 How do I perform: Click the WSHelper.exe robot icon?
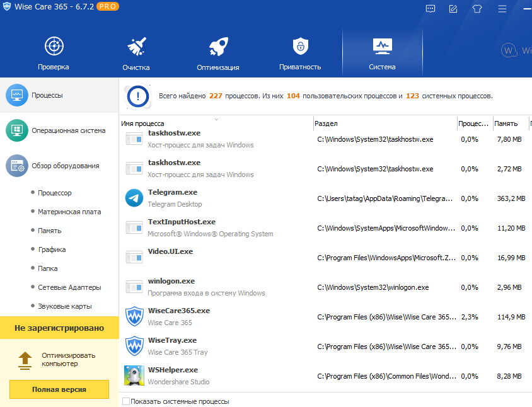(134, 375)
